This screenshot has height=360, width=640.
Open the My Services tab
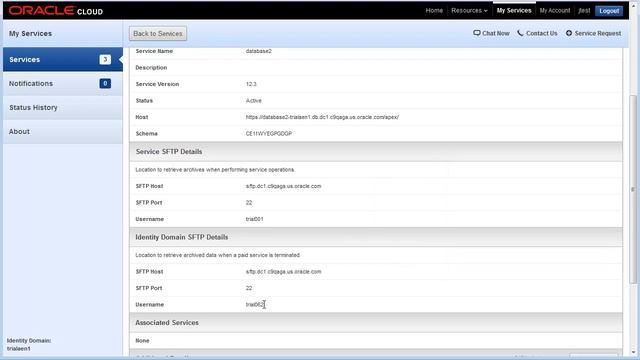coord(514,11)
